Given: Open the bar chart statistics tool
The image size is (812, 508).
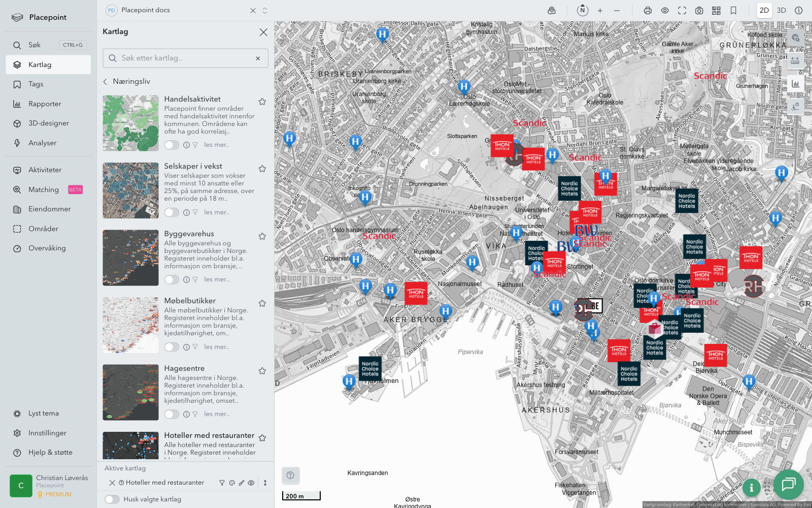Looking at the screenshot, I should coord(795,84).
